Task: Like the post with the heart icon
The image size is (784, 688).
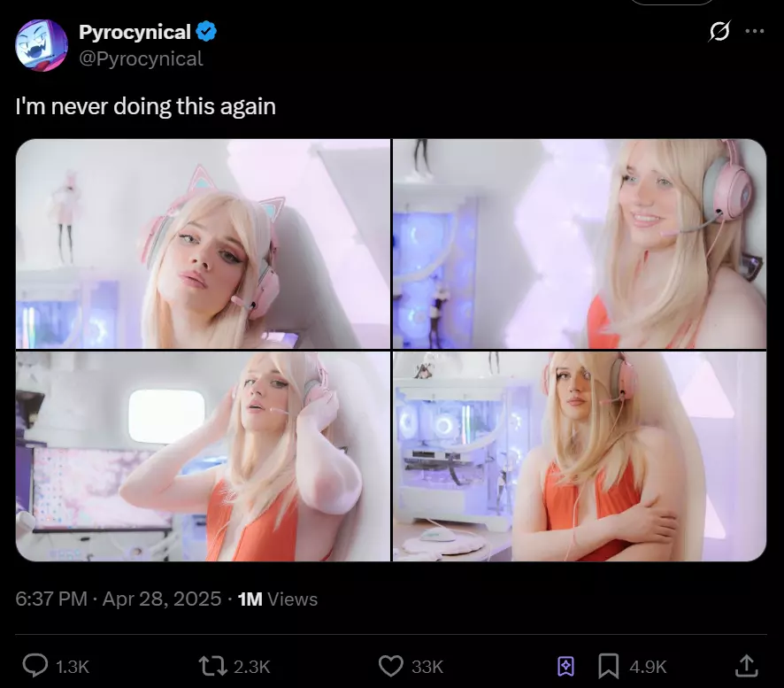Action: [x=390, y=666]
